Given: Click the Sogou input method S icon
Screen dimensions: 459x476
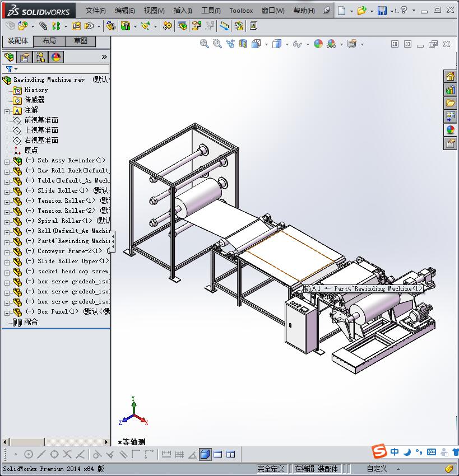Looking at the screenshot, I should (x=379, y=451).
